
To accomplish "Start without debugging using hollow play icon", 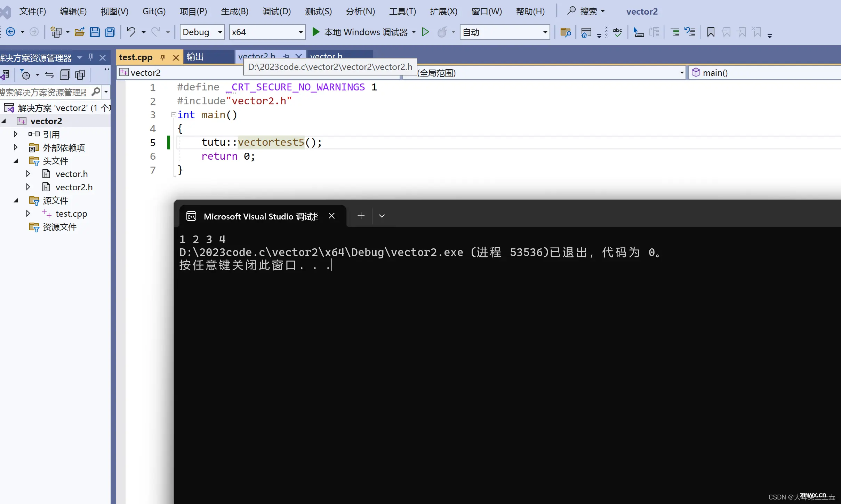I will point(425,32).
